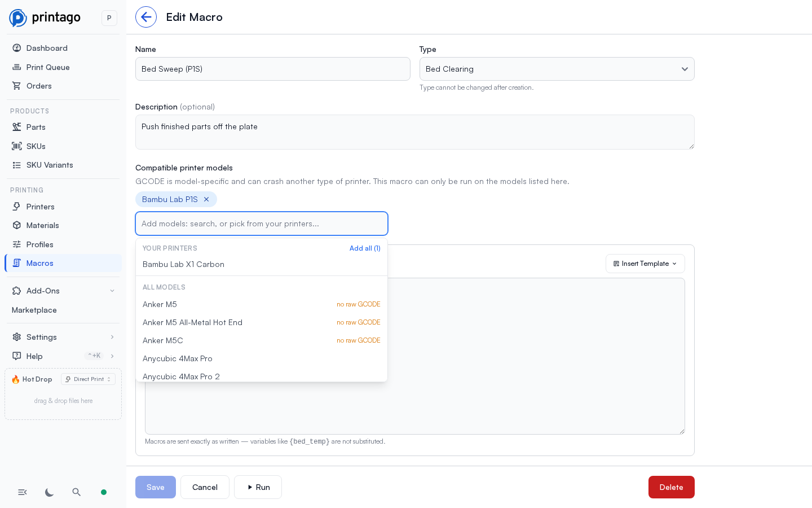Click the Save button
The height and width of the screenshot is (508, 812).
[x=156, y=487]
